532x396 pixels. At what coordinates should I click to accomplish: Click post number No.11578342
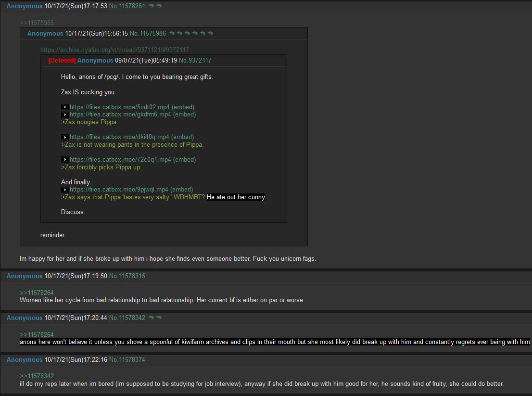click(127, 318)
